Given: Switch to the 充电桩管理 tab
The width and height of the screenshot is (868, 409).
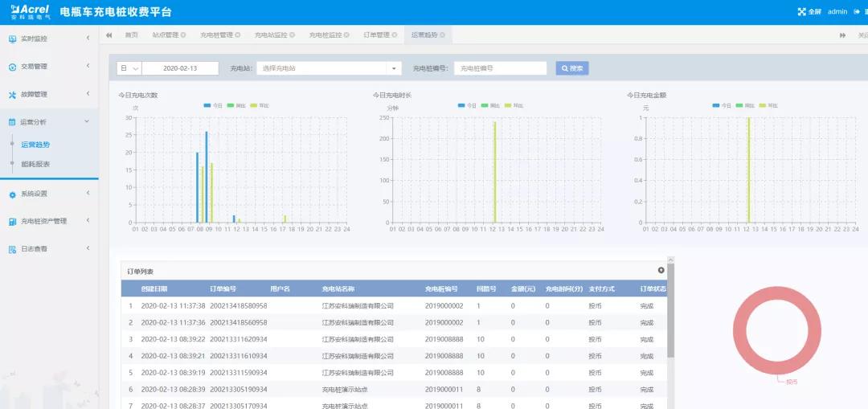Looking at the screenshot, I should click(x=216, y=35).
